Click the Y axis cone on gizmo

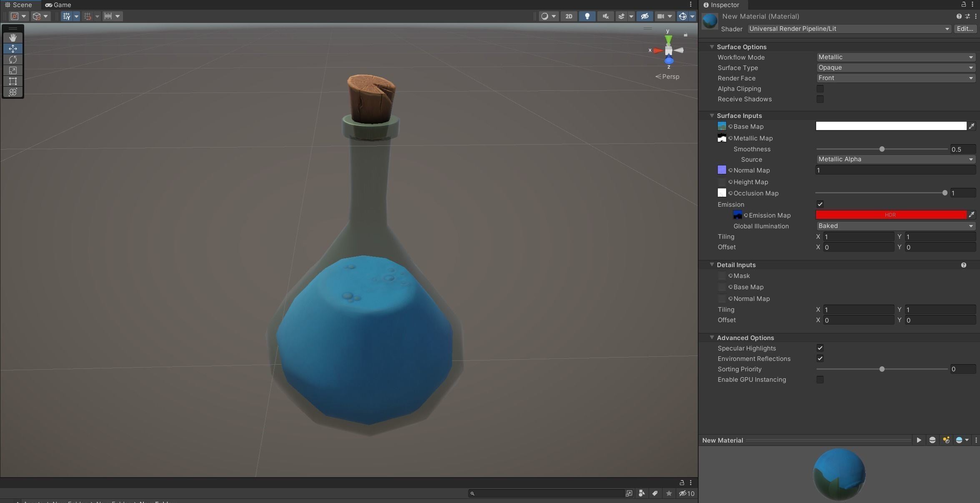pyautogui.click(x=668, y=39)
